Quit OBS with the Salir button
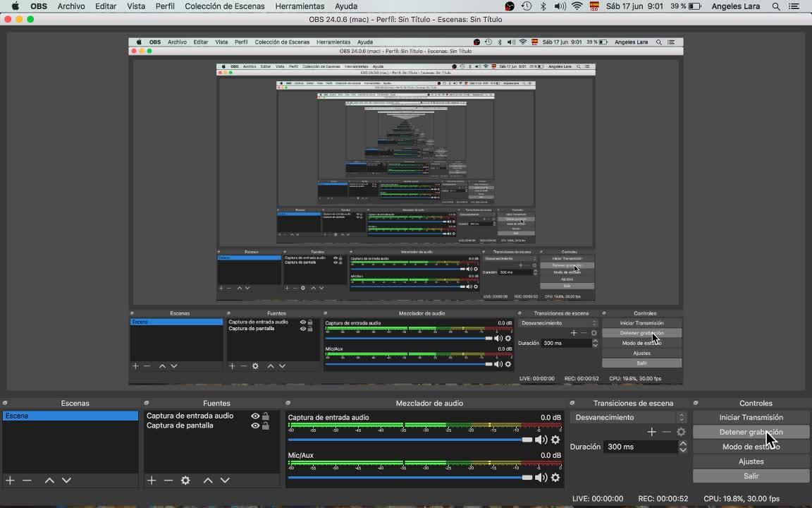The image size is (812, 508). click(x=751, y=476)
